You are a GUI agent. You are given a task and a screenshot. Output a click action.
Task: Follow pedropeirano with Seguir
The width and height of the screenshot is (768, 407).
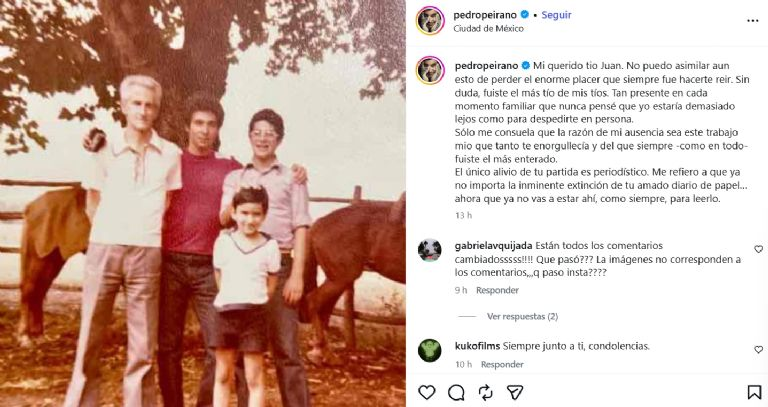(556, 15)
